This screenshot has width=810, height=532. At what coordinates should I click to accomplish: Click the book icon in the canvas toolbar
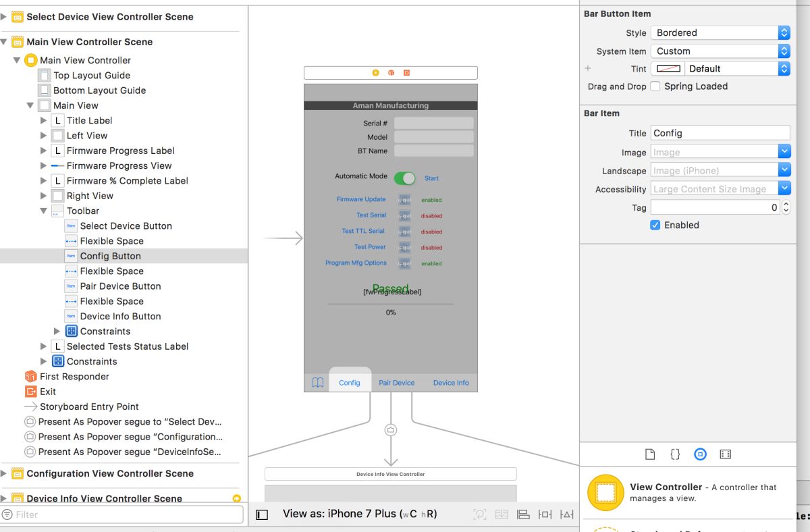pos(318,383)
